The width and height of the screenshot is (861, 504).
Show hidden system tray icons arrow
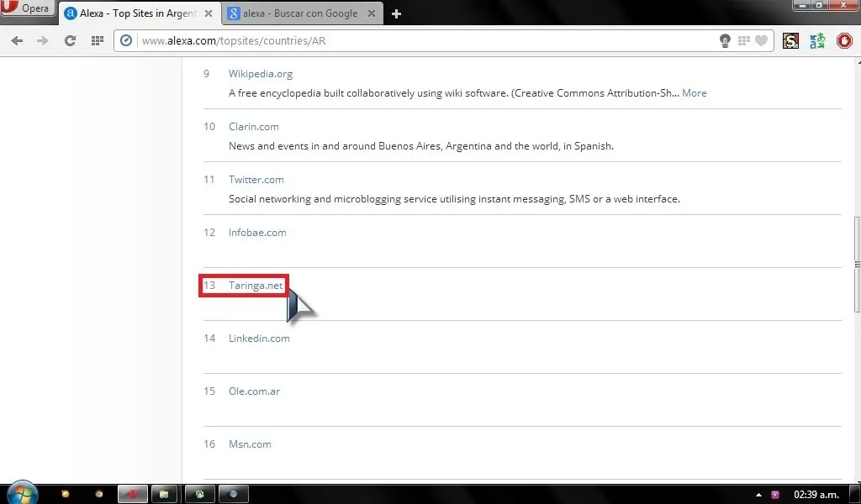pos(759,495)
